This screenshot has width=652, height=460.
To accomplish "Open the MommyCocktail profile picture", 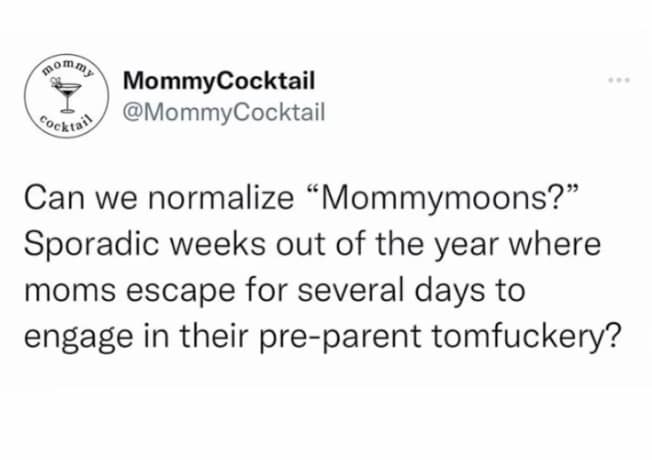I will pyautogui.click(x=66, y=96).
